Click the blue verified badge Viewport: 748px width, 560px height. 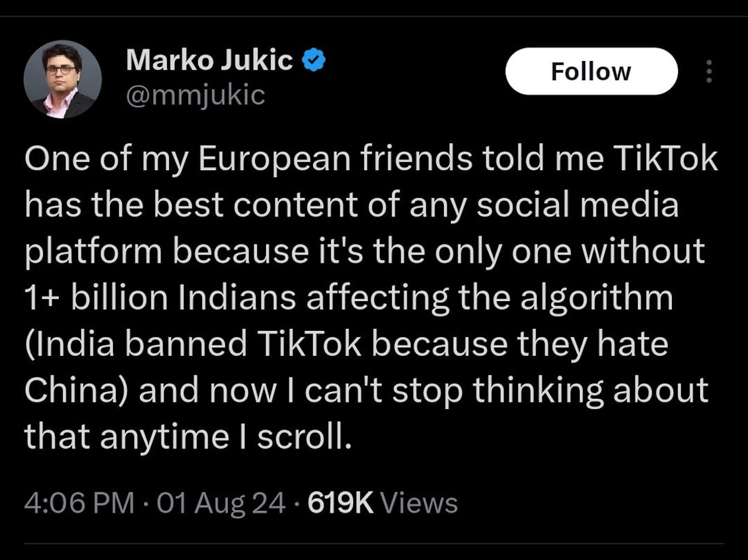313,60
